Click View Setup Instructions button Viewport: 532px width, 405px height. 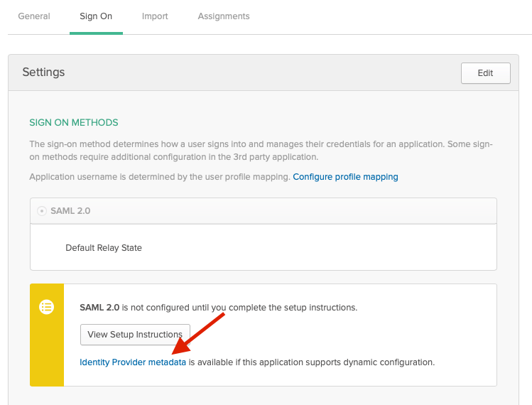click(x=135, y=335)
